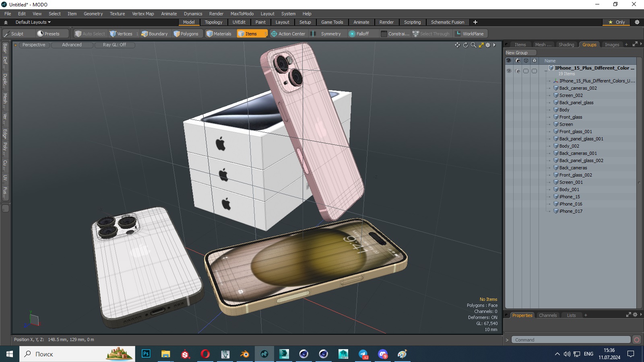Viewport: 644px width, 362px height.
Task: Switch to Polygons selection mode
Action: [x=186, y=34]
